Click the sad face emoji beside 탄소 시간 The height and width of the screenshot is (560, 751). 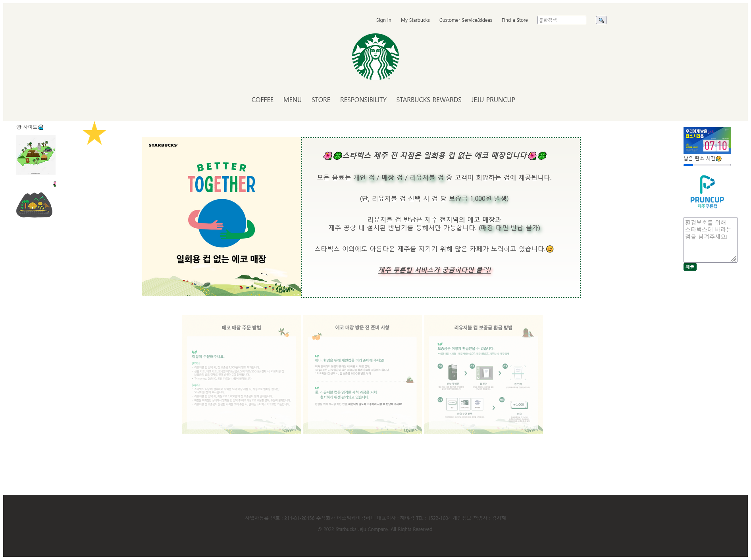[x=718, y=159]
